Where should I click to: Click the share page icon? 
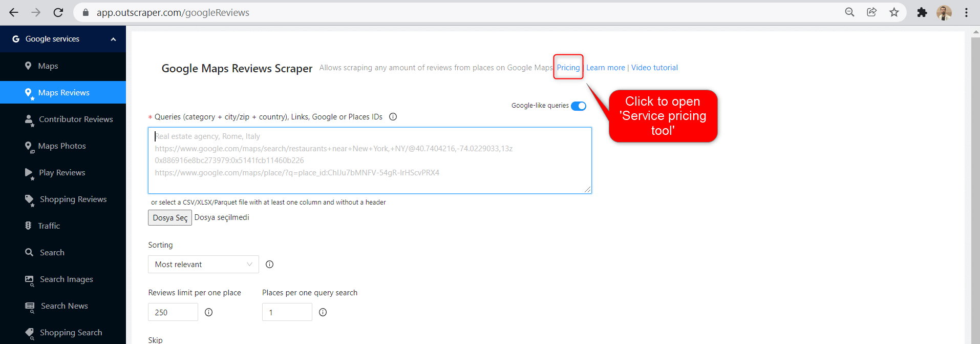pyautogui.click(x=871, y=12)
